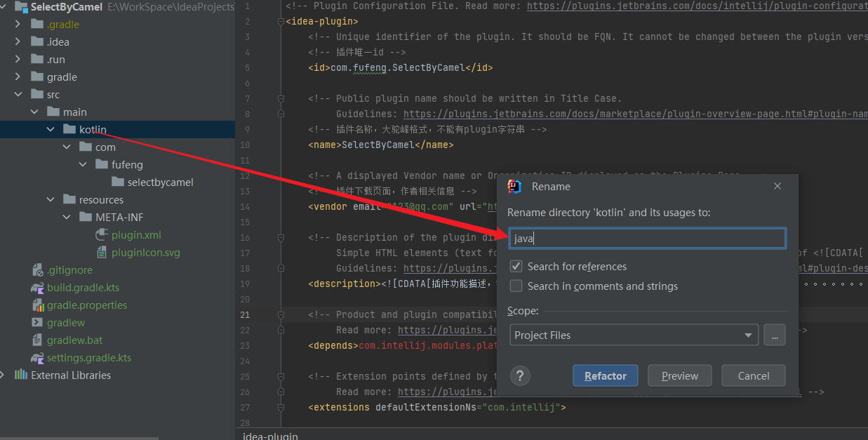Click the idea-plugin breadcrumb at the bottom
Screen dimensions: 868x440
tap(270, 436)
